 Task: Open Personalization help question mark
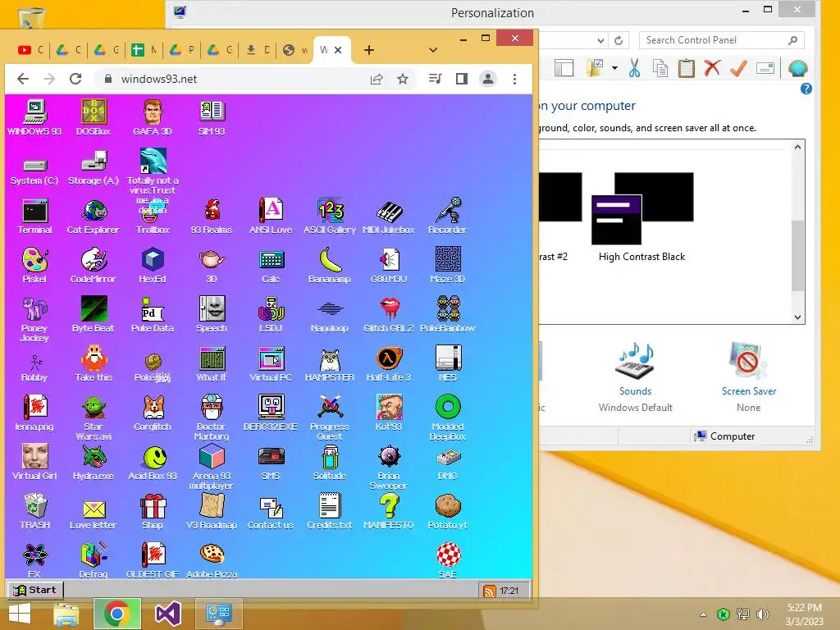point(806,89)
